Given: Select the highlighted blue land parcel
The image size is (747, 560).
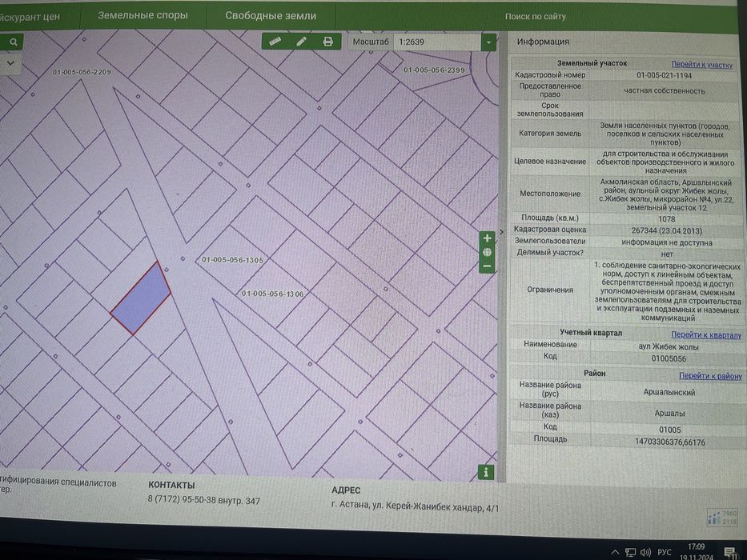Looking at the screenshot, I should coord(142,299).
